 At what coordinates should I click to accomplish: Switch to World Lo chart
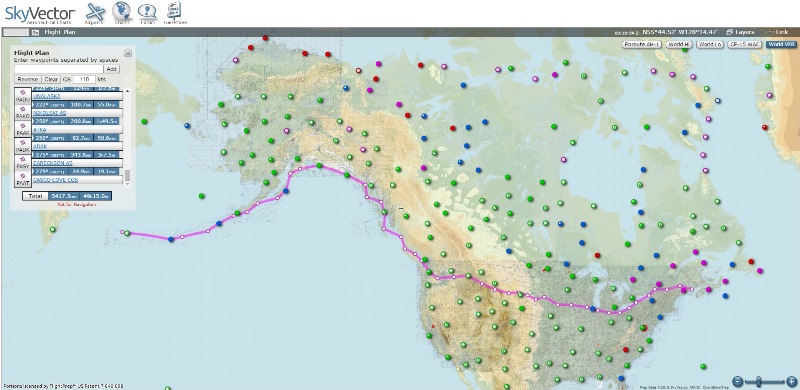coord(710,44)
